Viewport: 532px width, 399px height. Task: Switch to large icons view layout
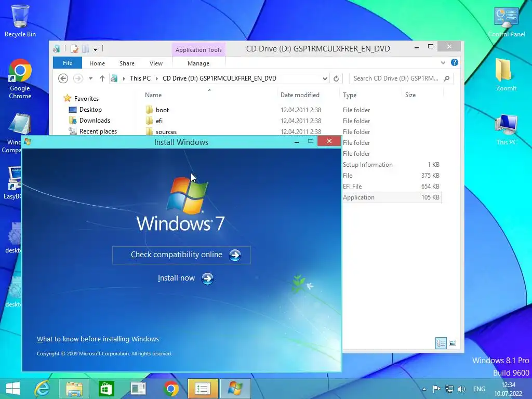(453, 343)
